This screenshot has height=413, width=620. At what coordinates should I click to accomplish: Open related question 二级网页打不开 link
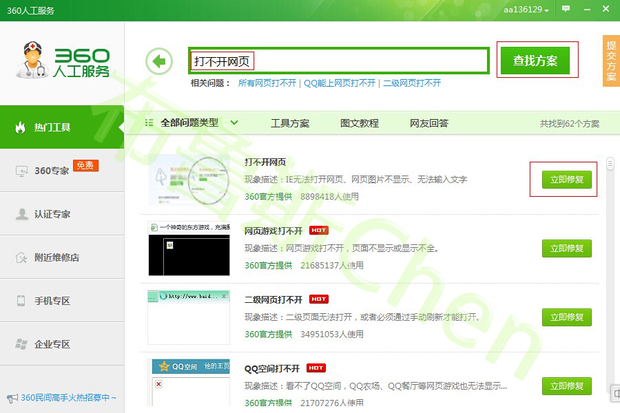coord(412,83)
